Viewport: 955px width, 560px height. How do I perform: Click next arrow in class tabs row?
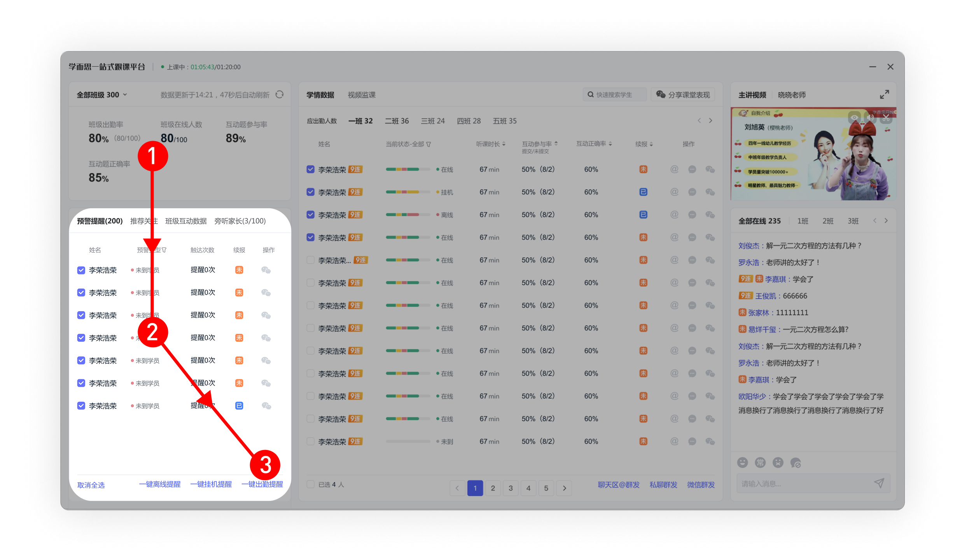pos(710,121)
